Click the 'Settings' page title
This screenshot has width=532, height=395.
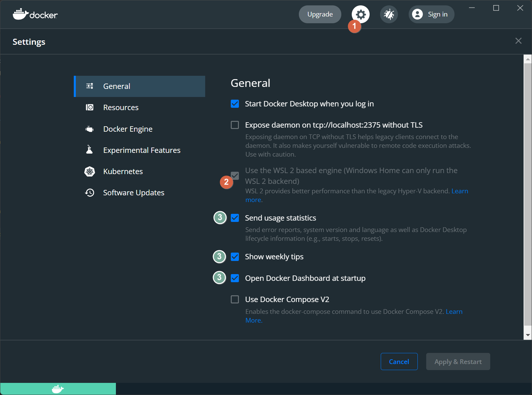(29, 42)
